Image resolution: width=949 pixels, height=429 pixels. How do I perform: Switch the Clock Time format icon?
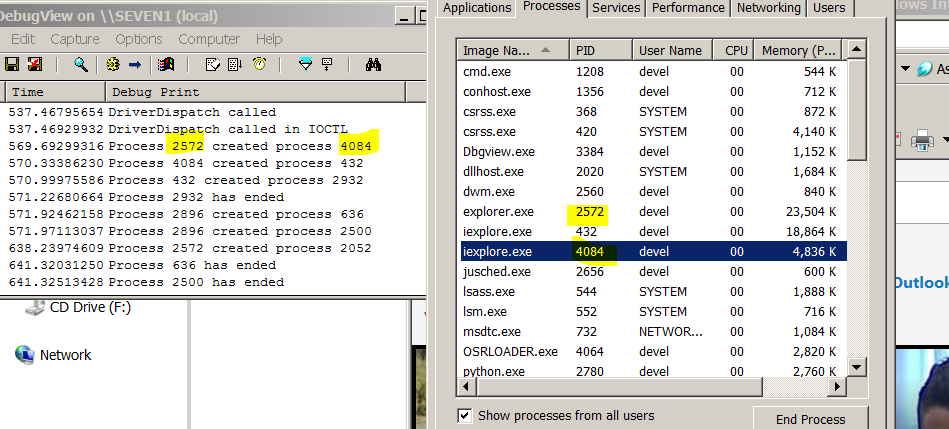pos(260,64)
